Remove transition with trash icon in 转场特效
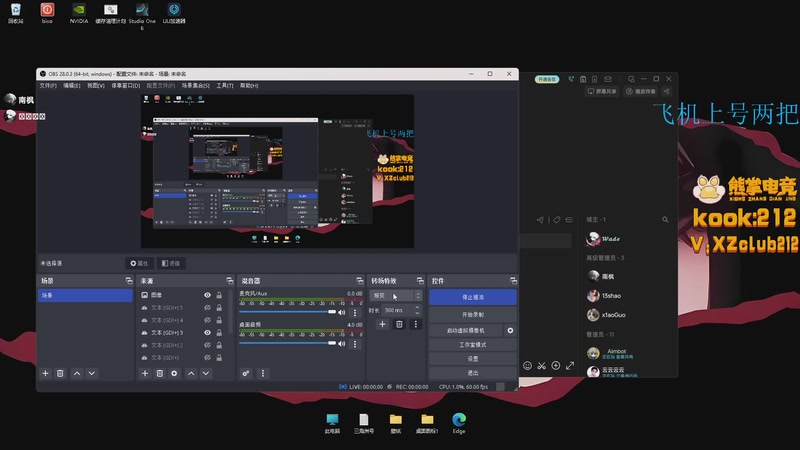This screenshot has height=450, width=800. 399,324
